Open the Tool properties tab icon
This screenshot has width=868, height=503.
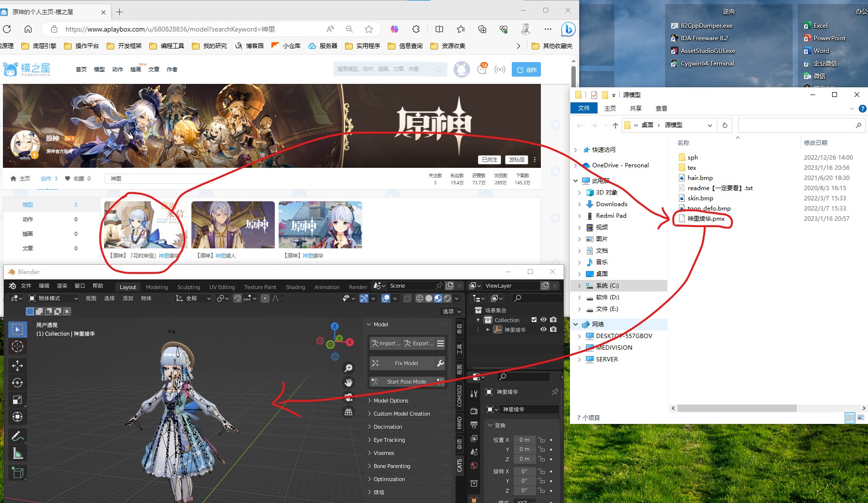click(474, 394)
